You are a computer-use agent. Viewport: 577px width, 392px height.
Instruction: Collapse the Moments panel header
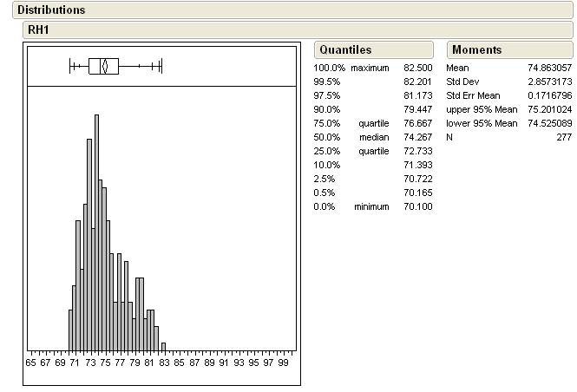[x=476, y=50]
